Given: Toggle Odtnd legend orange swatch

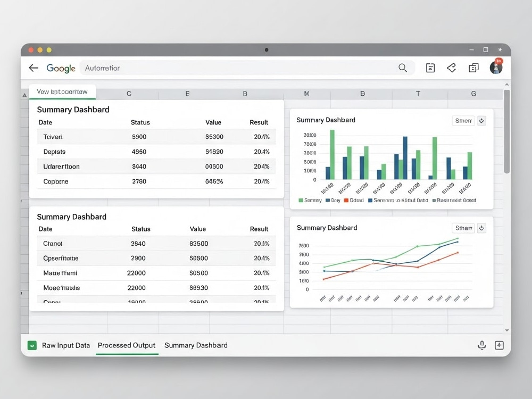Looking at the screenshot, I should (x=346, y=201).
